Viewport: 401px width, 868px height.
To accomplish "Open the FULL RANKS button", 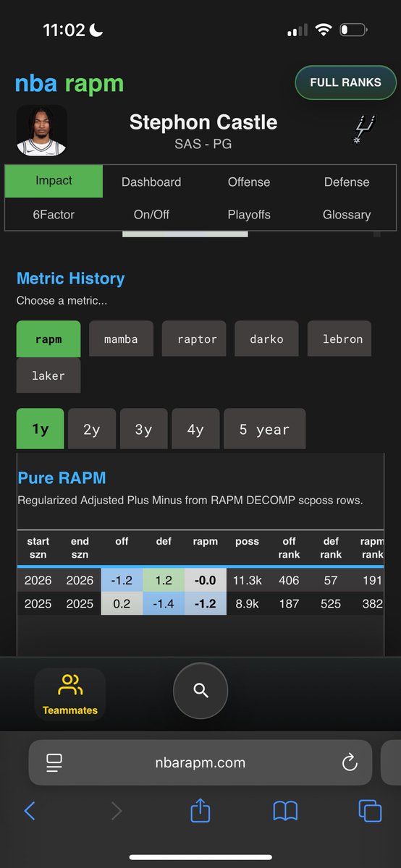I will tap(345, 82).
